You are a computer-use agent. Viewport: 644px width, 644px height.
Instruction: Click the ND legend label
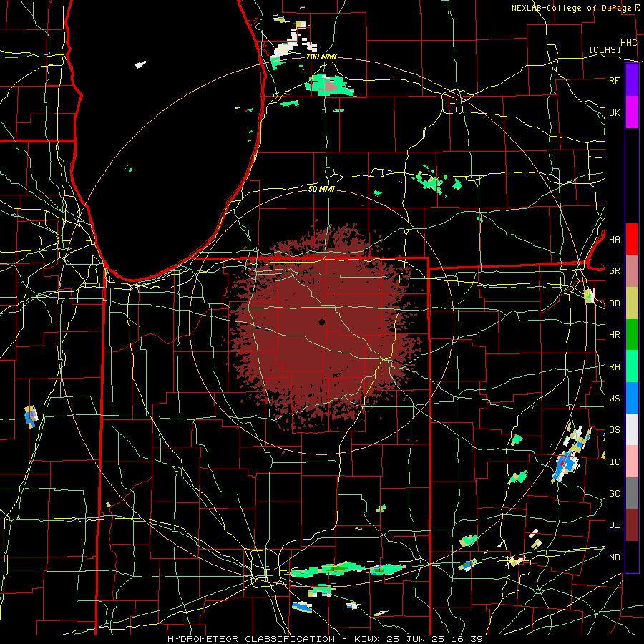pos(614,557)
